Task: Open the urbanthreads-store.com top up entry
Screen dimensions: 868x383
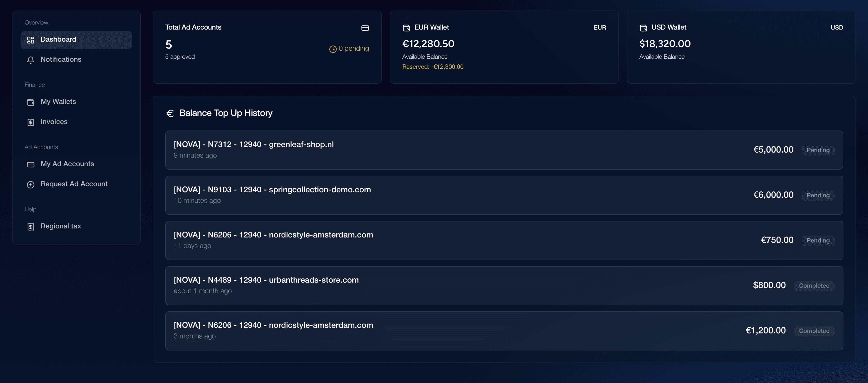Action: pyautogui.click(x=504, y=286)
